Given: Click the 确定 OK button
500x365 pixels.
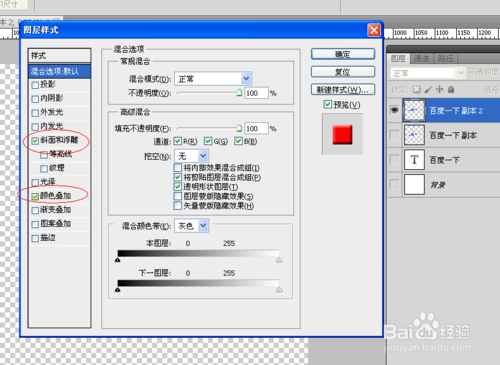Looking at the screenshot, I should tap(343, 54).
